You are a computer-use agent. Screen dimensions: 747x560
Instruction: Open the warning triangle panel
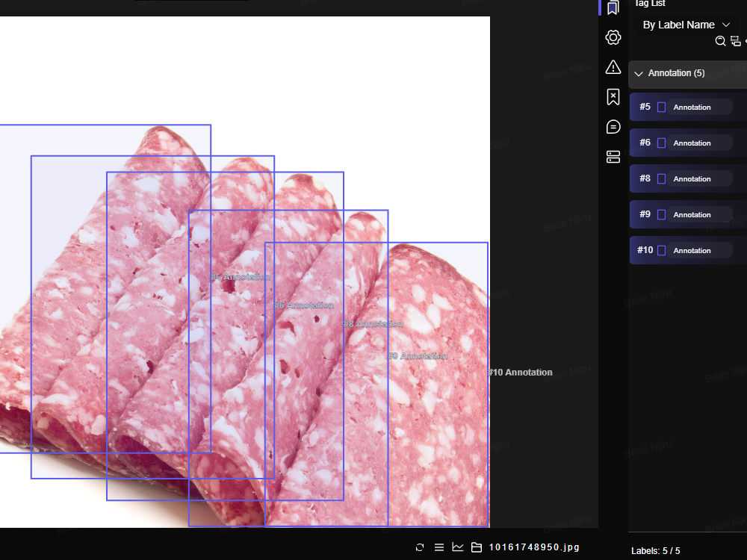[x=613, y=67]
